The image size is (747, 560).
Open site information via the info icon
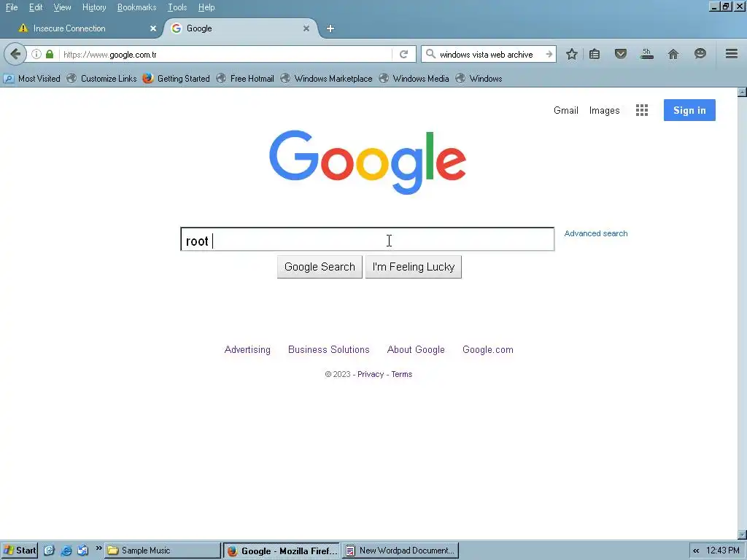tap(36, 54)
